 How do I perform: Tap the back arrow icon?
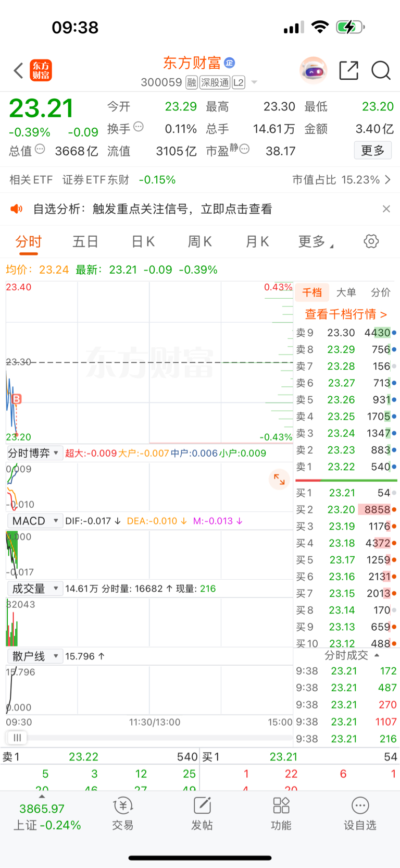19,70
